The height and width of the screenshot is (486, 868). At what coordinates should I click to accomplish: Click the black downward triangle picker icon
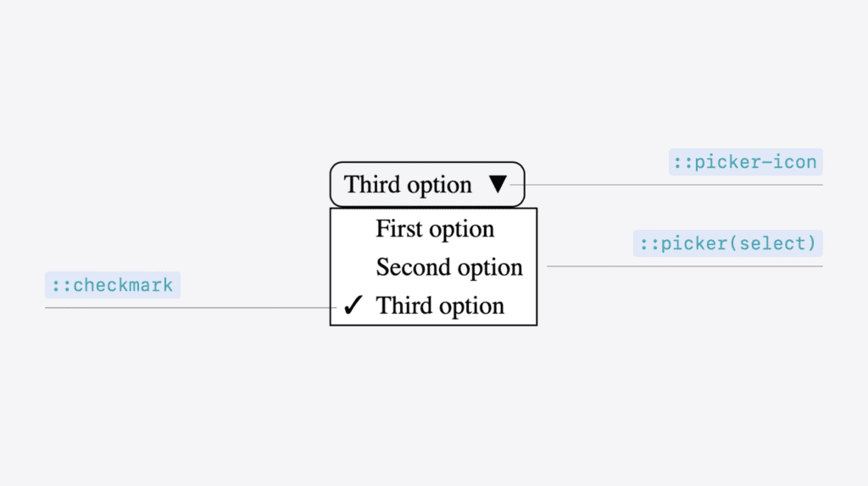[498, 184]
